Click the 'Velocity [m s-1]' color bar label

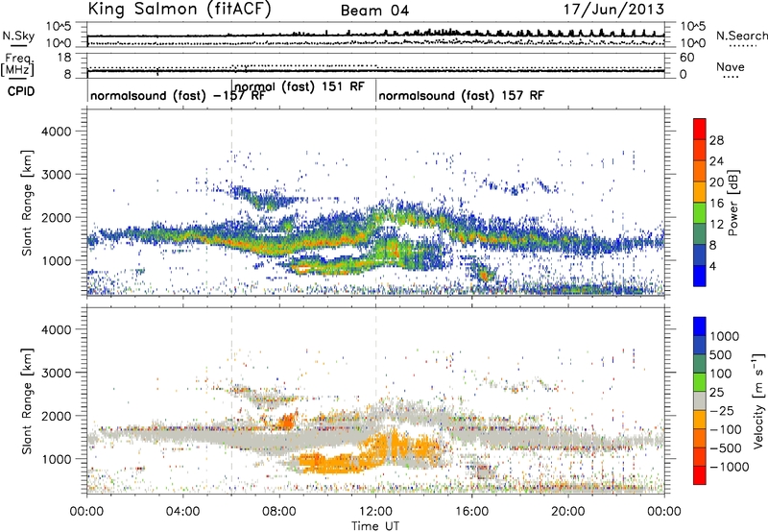[x=758, y=400]
